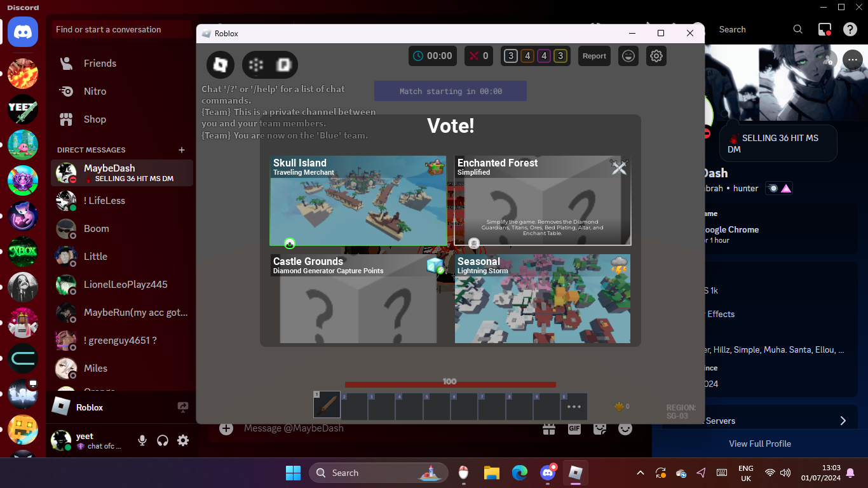The height and width of the screenshot is (488, 868).
Task: Toggle Discord deafen headphones
Action: tap(163, 440)
